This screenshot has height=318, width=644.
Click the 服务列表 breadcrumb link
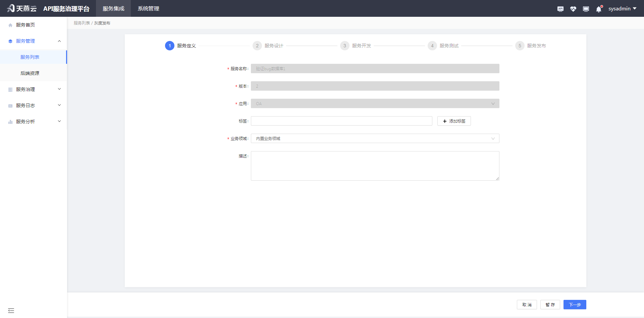click(82, 23)
